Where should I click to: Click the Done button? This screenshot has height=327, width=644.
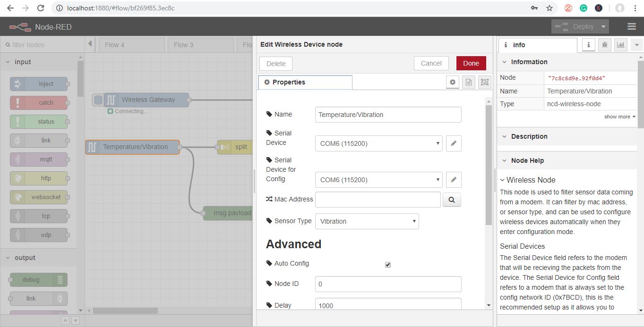[471, 63]
